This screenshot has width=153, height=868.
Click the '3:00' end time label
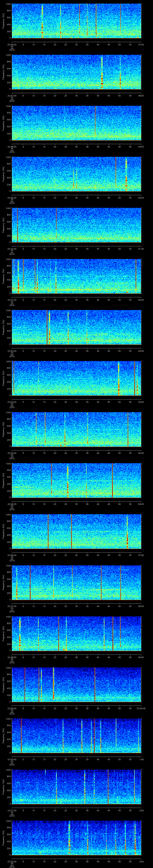click(141, 861)
